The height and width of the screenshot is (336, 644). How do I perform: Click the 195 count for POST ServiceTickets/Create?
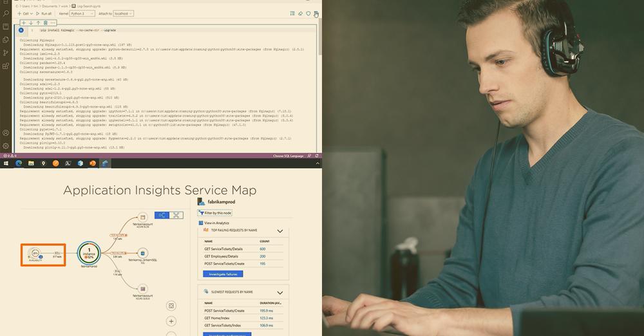[263, 264]
